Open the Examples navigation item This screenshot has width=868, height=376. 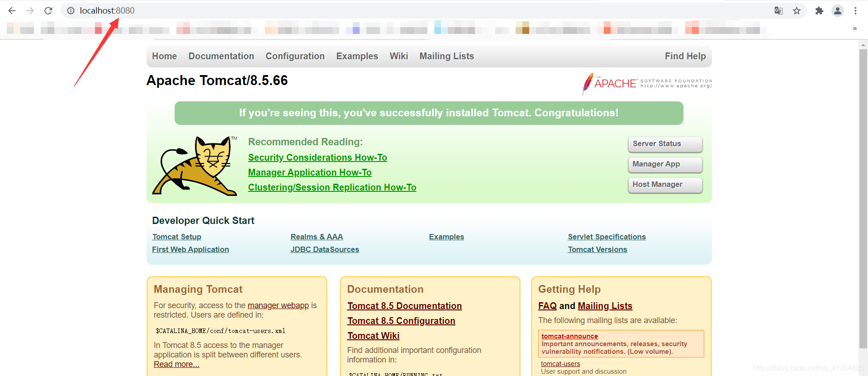coord(357,56)
